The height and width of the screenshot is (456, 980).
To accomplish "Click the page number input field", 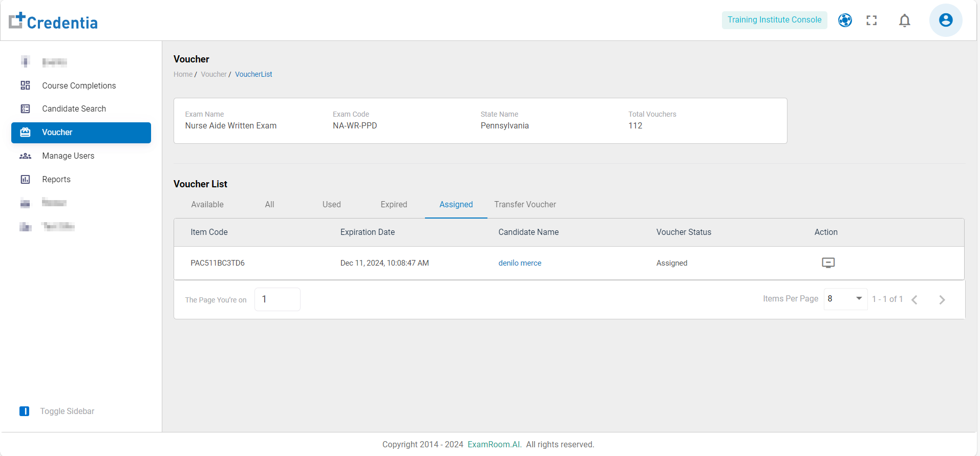I will (278, 299).
